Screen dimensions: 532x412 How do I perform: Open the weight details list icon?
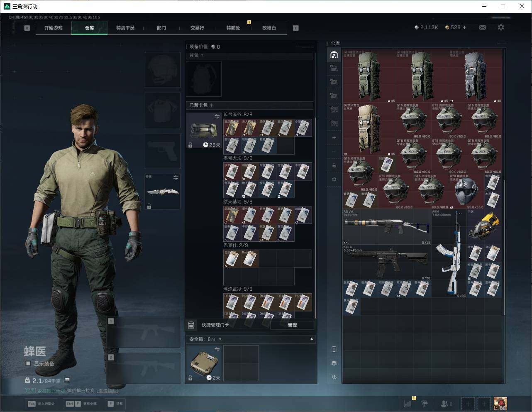(67, 380)
